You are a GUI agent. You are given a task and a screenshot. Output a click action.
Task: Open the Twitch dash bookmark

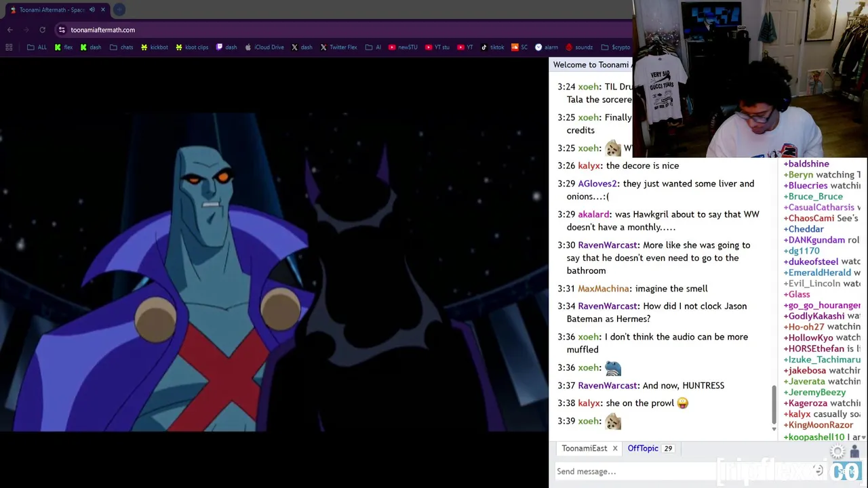(226, 47)
